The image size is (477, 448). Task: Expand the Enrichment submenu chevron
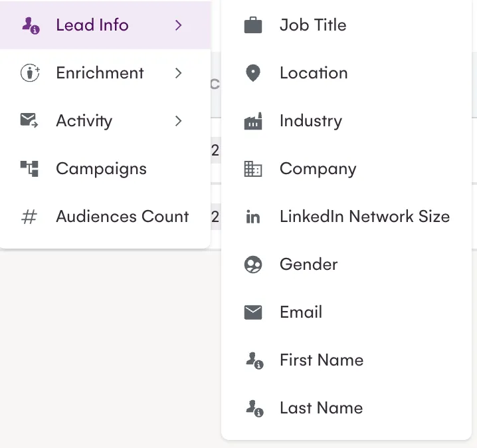178,73
